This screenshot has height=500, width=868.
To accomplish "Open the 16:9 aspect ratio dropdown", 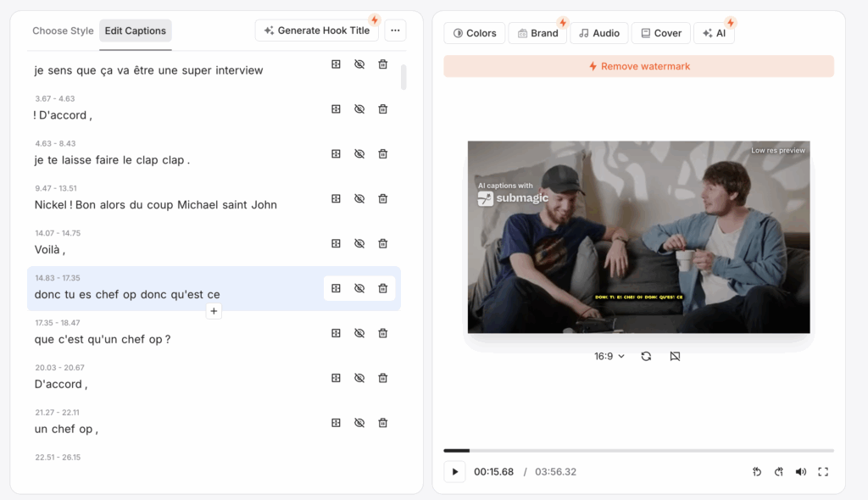I will [x=609, y=357].
